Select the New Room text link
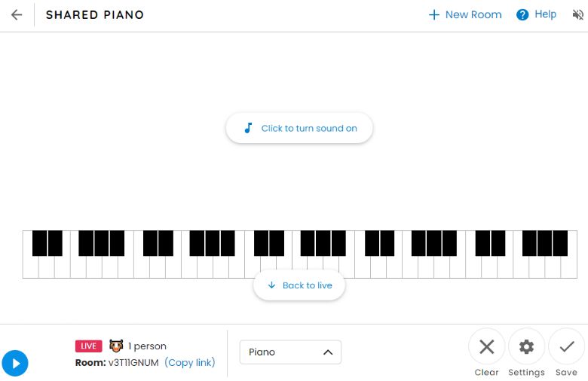 [x=473, y=14]
